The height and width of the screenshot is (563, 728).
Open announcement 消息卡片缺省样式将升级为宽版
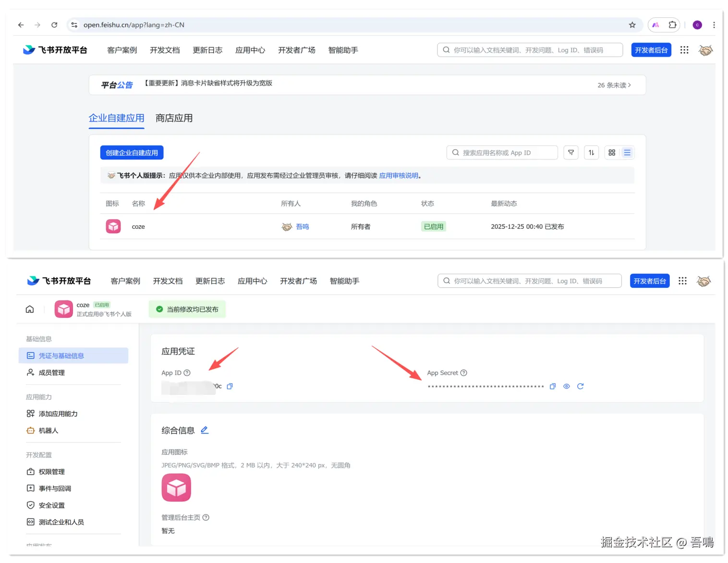tap(208, 83)
